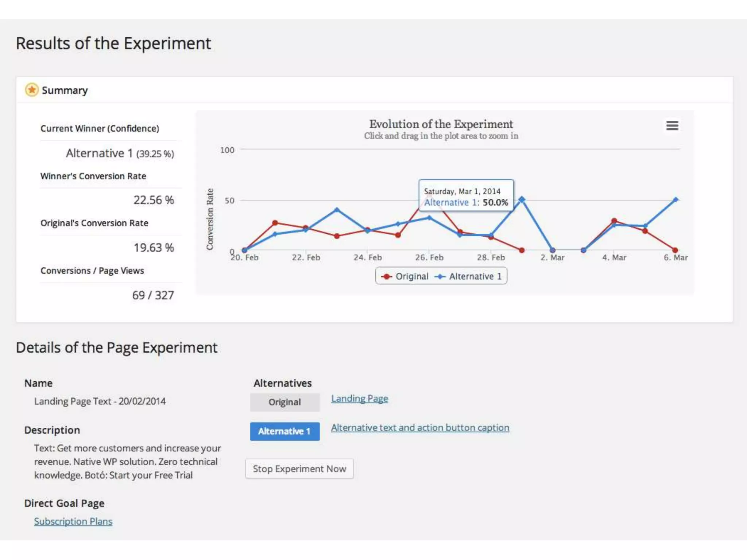
Task: Open the Subscription Plans goal page link
Action: pyautogui.click(x=73, y=521)
